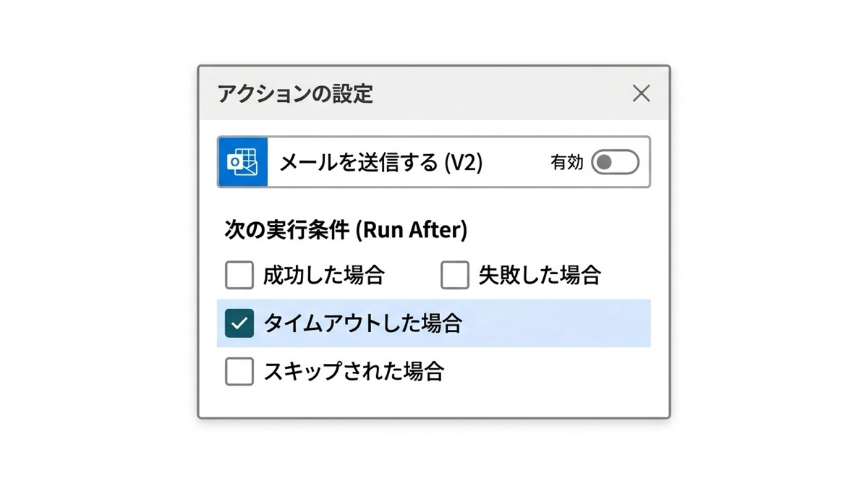Screen dimensions: 868x484
Task: Click the white checkmark in the checked box
Action: pyautogui.click(x=239, y=323)
